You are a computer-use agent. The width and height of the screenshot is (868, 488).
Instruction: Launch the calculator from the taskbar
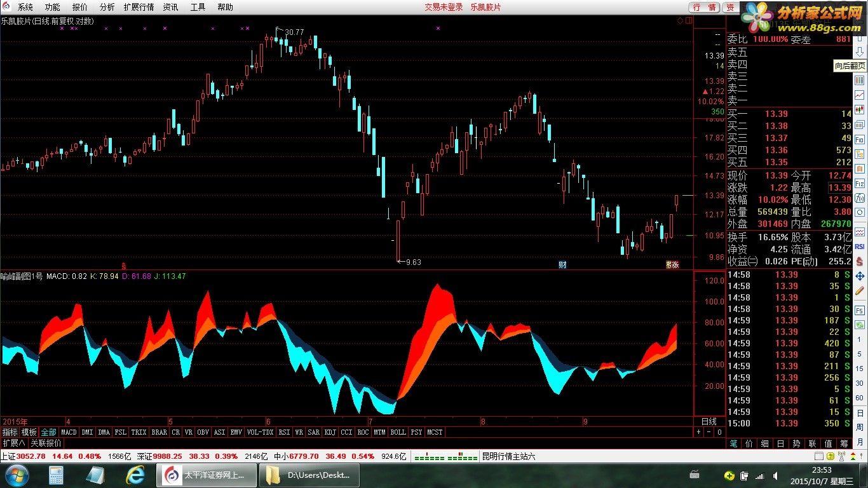[x=57, y=475]
